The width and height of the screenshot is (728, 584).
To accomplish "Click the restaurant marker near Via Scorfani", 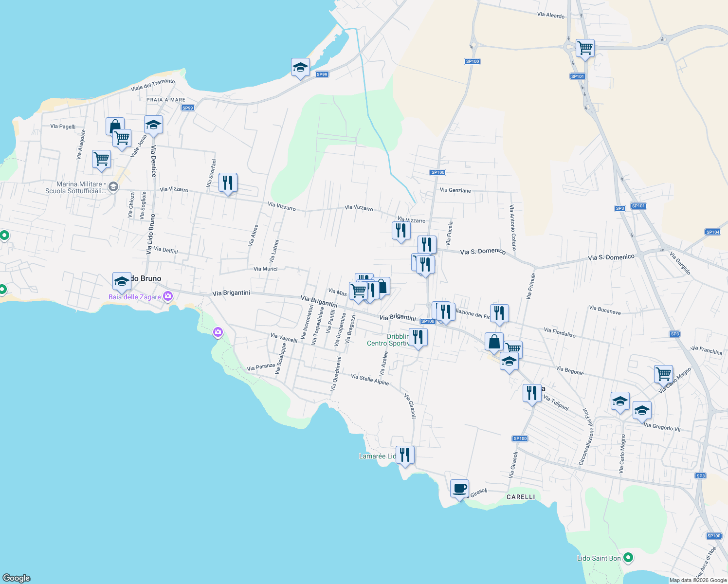I will click(228, 183).
